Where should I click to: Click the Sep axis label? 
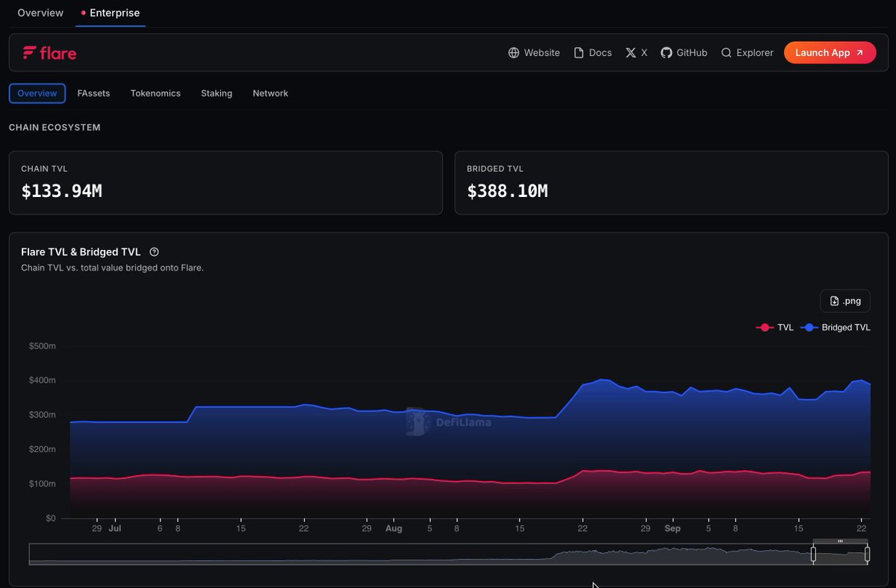(673, 528)
